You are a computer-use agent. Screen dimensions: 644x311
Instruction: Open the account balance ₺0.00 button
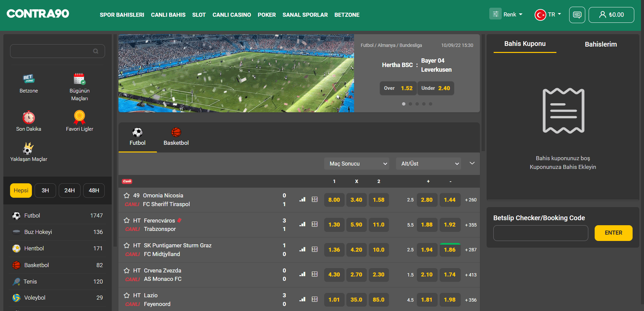click(x=611, y=15)
